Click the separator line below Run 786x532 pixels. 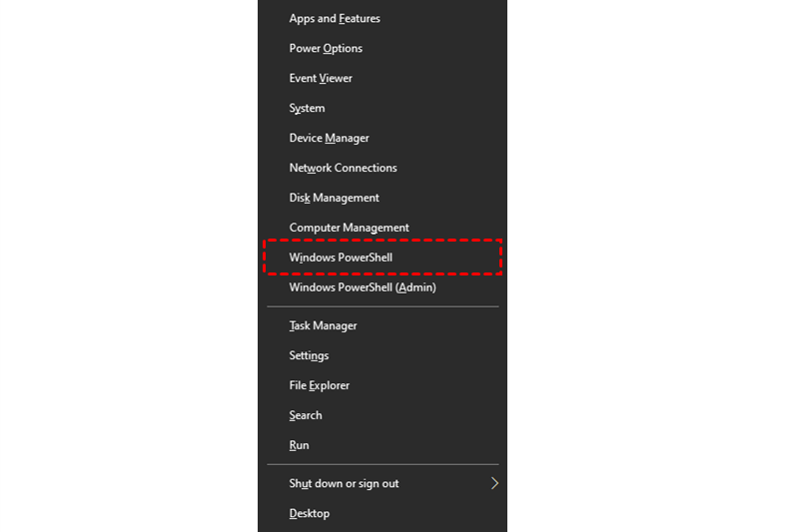click(383, 465)
